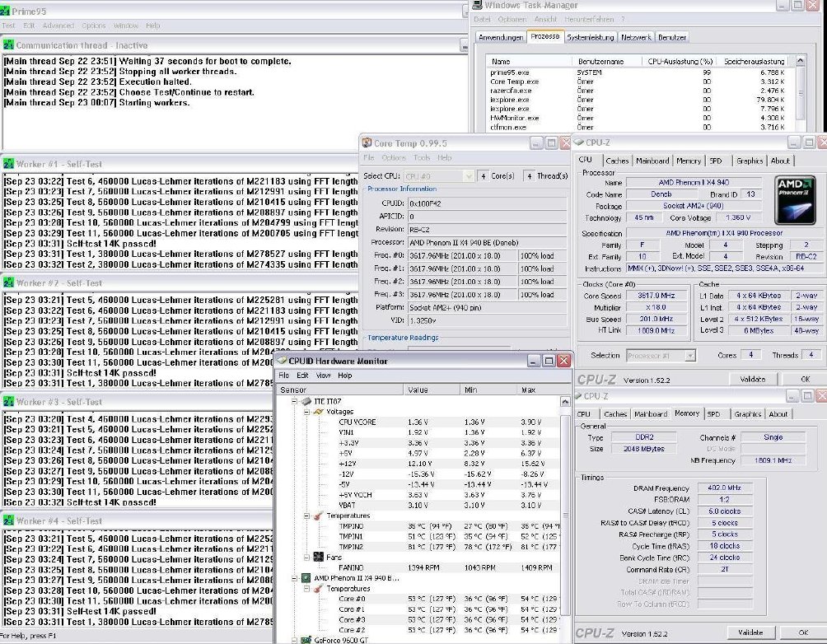Click Validate in the lower CPU-Z window
The image size is (827, 644).
coord(750,632)
